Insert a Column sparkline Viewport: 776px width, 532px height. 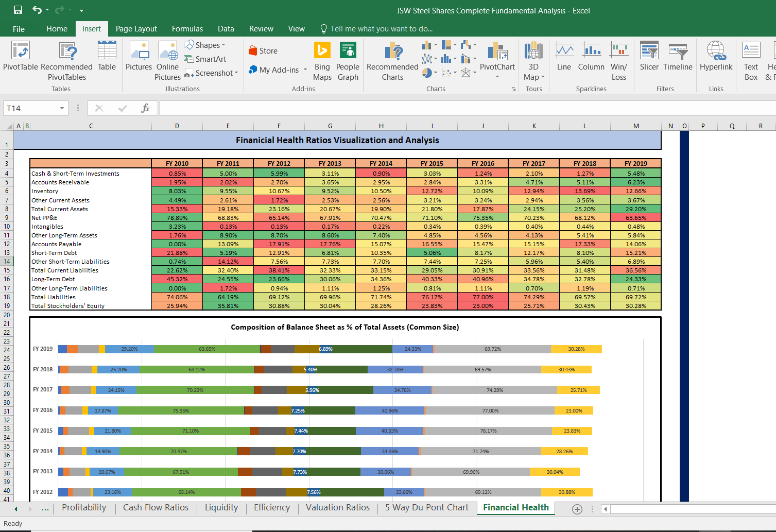coord(591,56)
